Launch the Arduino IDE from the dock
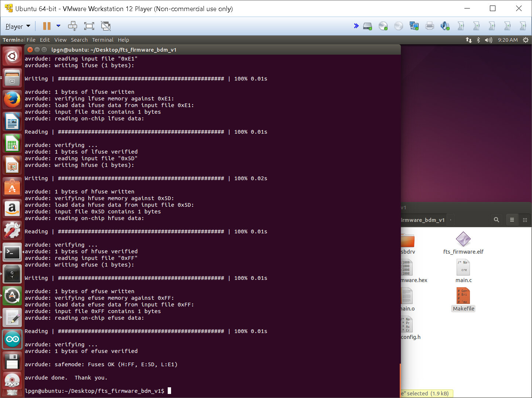The image size is (532, 398). 12,340
